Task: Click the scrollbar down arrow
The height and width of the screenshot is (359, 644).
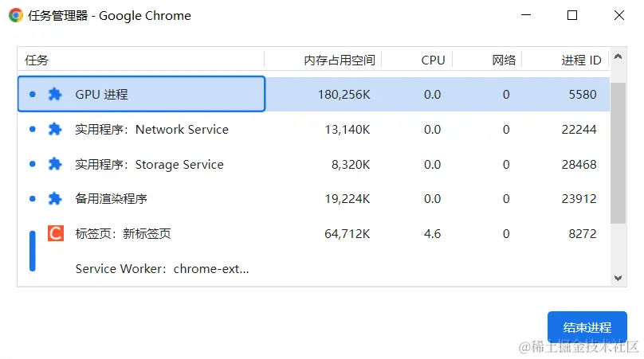Action: click(x=618, y=278)
